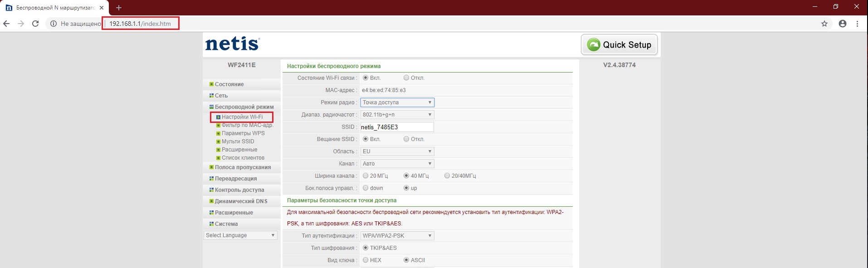Click the browser back arrow
This screenshot has width=868, height=268.
click(6, 24)
